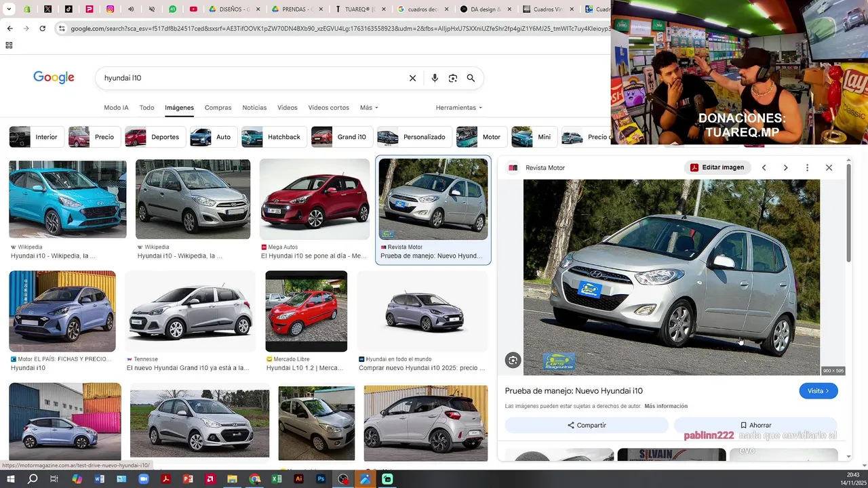
Task: Open Illustrator from the taskbar
Action: [298, 479]
